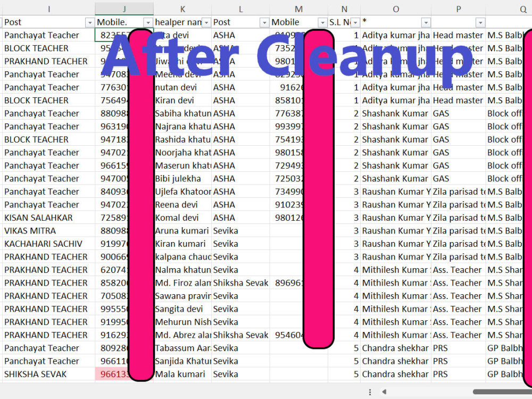
Task: Open the filter dropdown for Post in column L
Action: 264,23
